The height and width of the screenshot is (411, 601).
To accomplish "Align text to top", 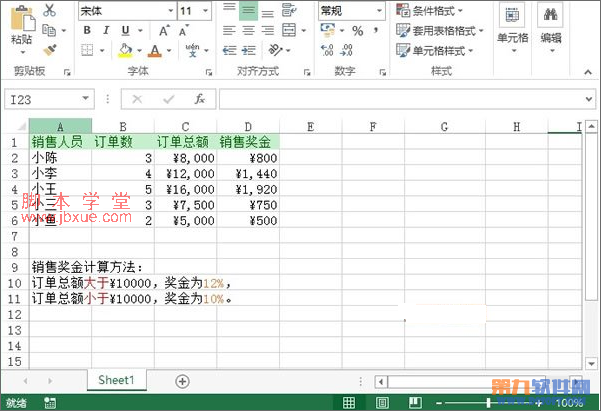I will 229,10.
